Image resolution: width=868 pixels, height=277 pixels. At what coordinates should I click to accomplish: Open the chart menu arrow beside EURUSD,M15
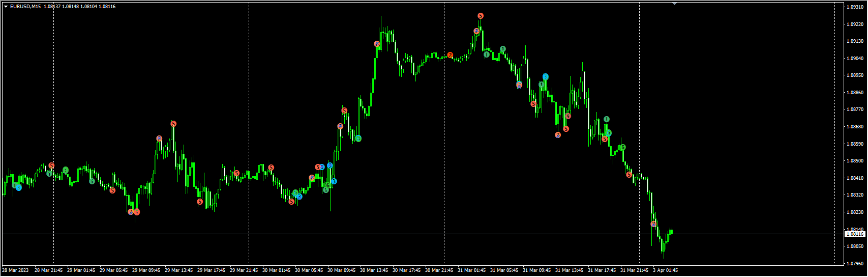[6, 7]
